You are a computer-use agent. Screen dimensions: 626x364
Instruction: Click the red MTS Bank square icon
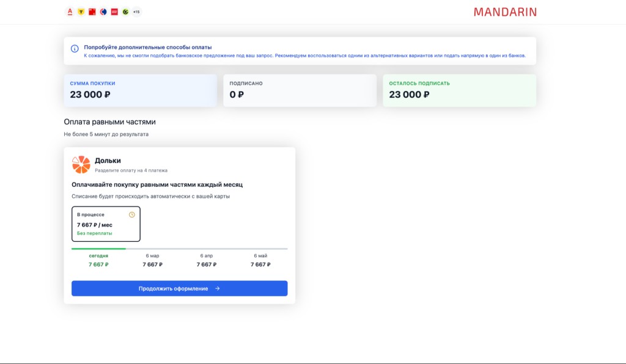[x=92, y=12]
